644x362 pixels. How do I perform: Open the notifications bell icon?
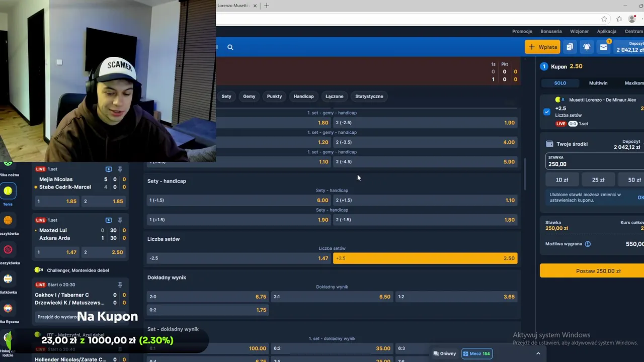[587, 47]
